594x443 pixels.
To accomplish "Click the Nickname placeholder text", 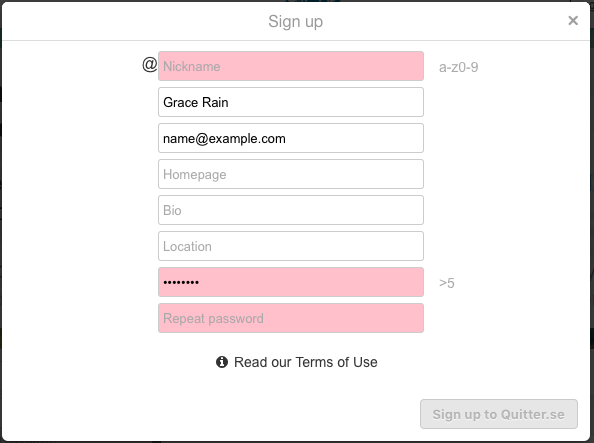I will [192, 67].
